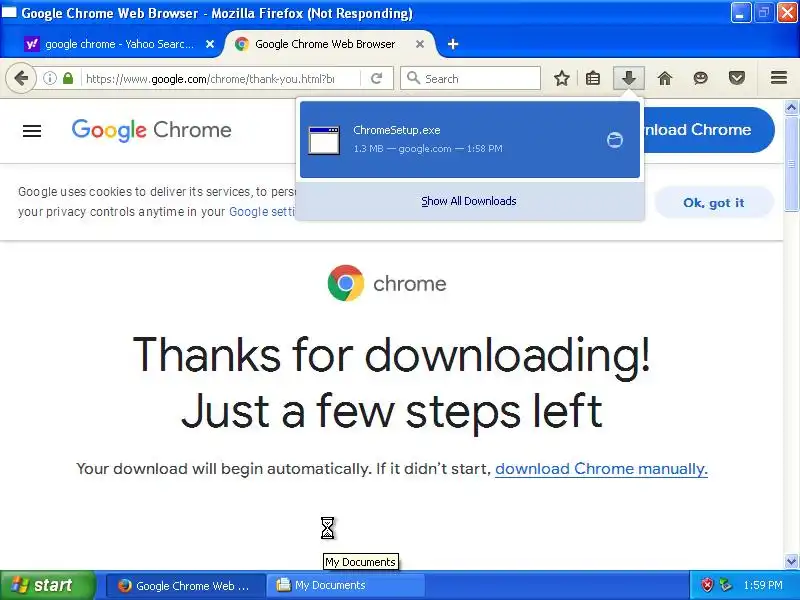
Task: Open the bookmarks list icon
Action: tap(593, 79)
